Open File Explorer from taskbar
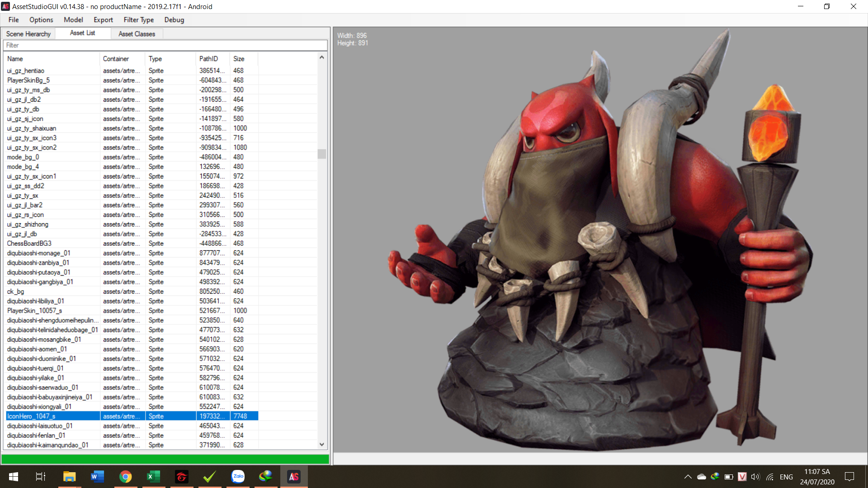868x488 pixels. pyautogui.click(x=69, y=477)
